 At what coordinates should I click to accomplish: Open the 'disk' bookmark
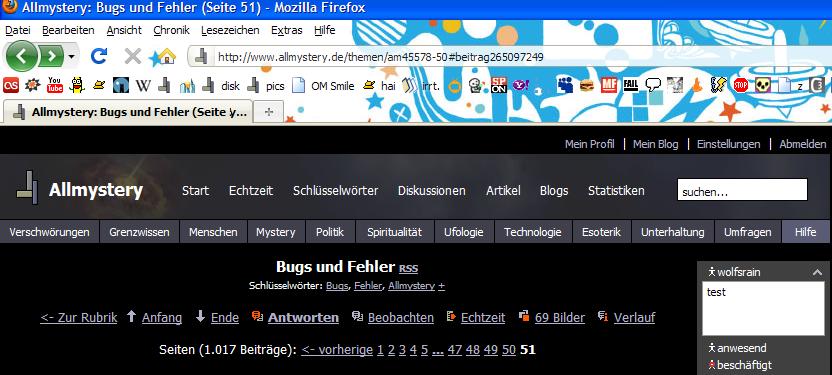[221, 85]
